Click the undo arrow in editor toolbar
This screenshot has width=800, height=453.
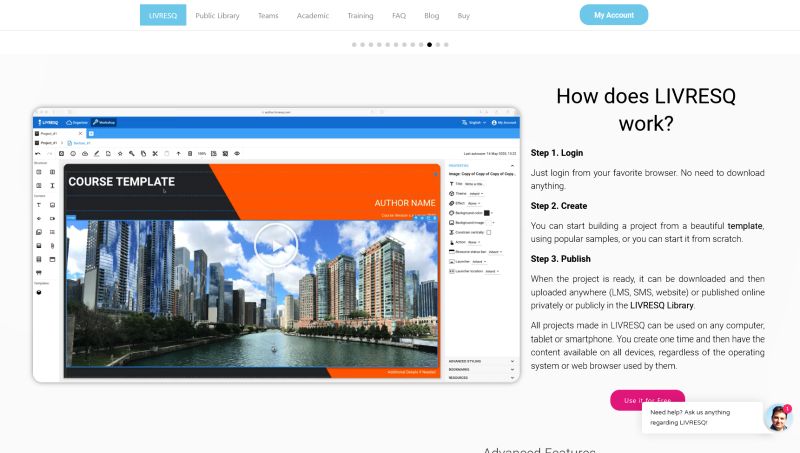[37, 153]
